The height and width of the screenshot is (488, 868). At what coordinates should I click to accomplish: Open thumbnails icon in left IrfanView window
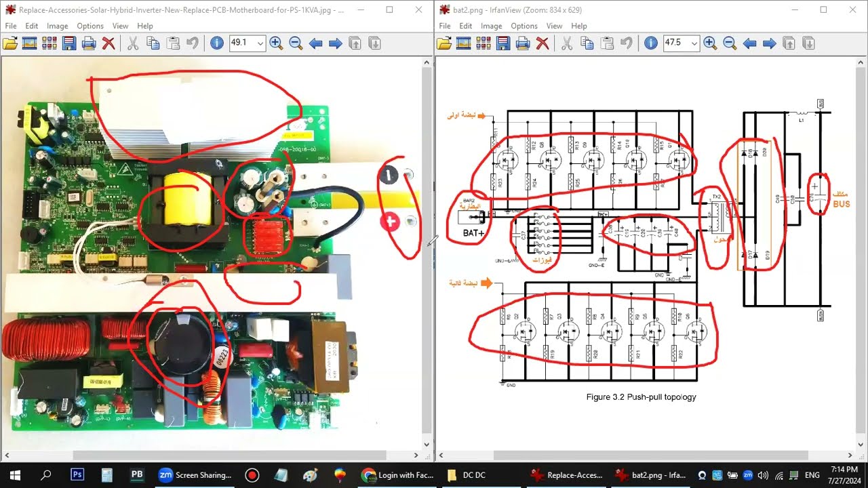(x=50, y=43)
